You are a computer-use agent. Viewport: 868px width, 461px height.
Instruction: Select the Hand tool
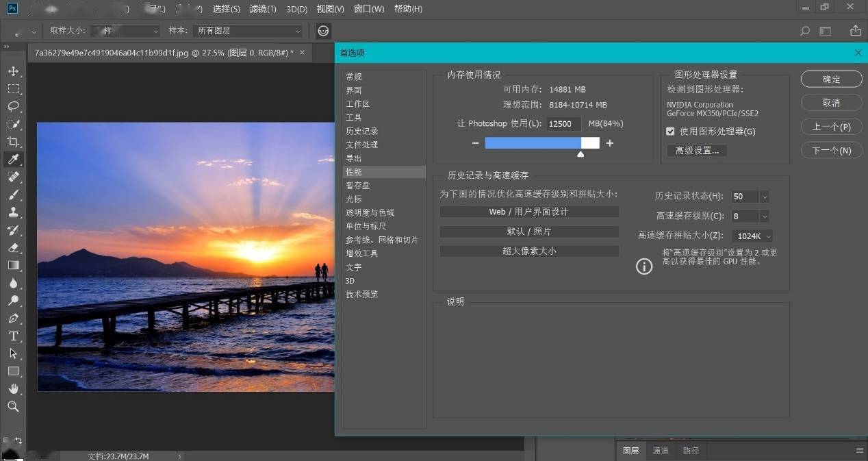pyautogui.click(x=13, y=388)
